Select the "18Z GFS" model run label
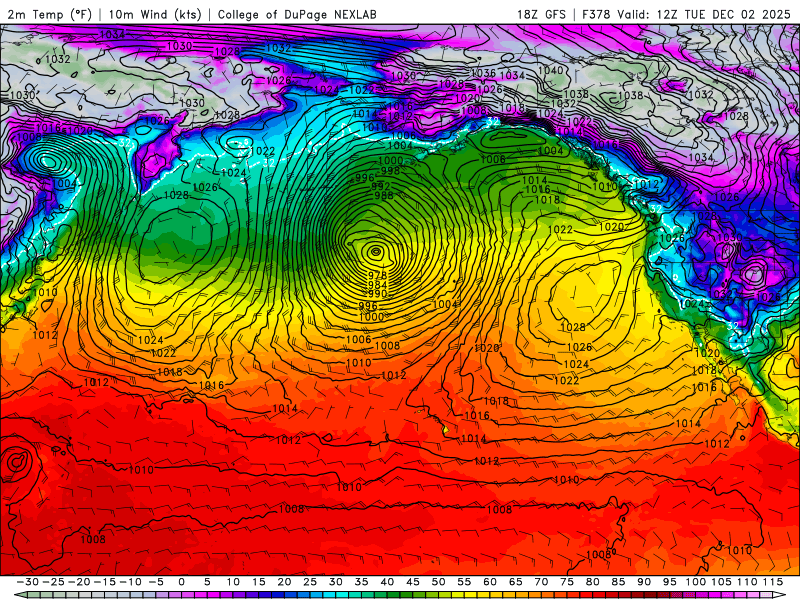800x600 pixels. (541, 14)
